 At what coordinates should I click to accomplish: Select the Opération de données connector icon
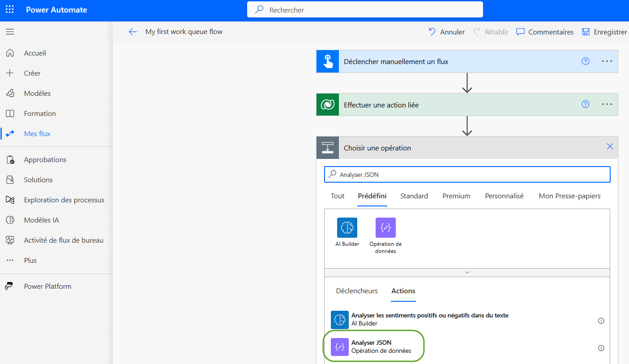(x=385, y=227)
